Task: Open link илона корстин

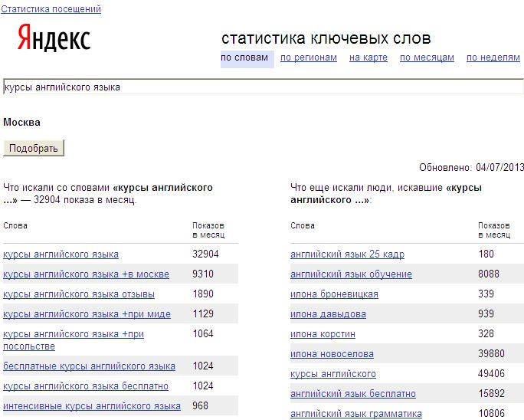Action: pos(323,334)
